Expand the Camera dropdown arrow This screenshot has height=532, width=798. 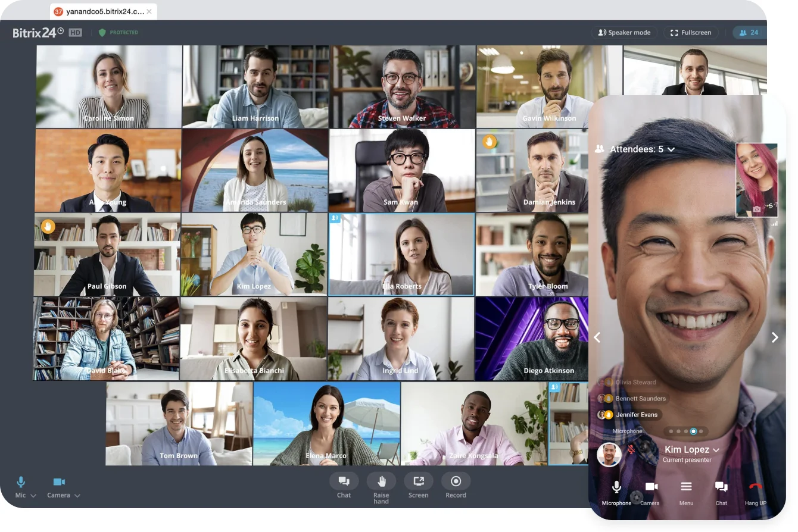[x=77, y=495]
